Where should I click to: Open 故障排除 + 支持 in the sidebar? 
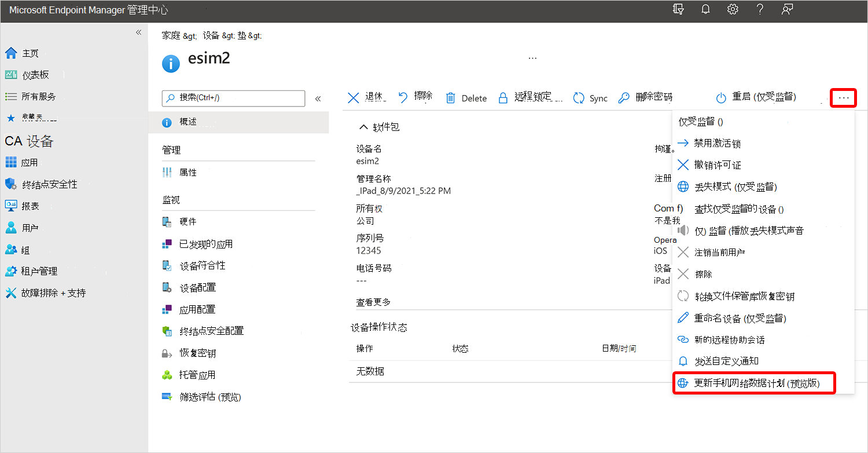click(53, 293)
